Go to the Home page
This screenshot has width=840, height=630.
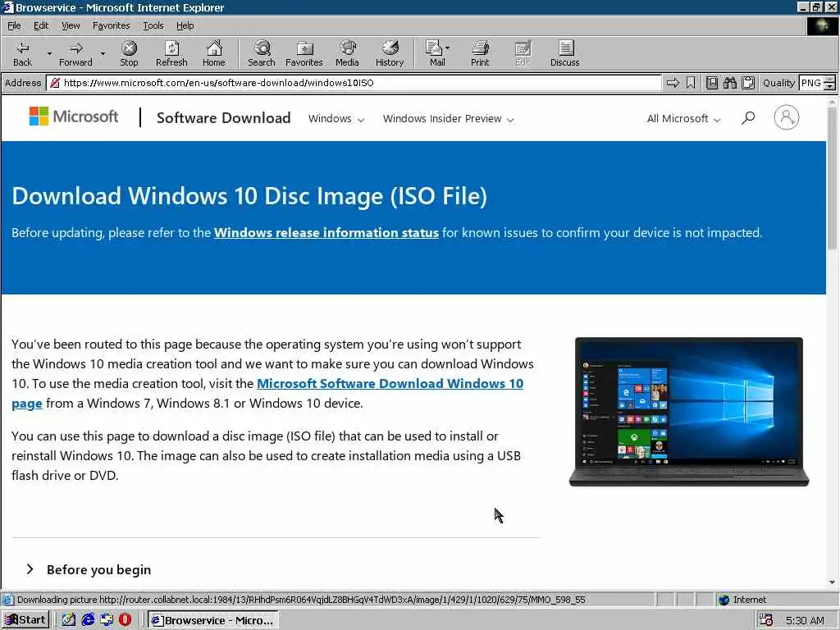214,53
